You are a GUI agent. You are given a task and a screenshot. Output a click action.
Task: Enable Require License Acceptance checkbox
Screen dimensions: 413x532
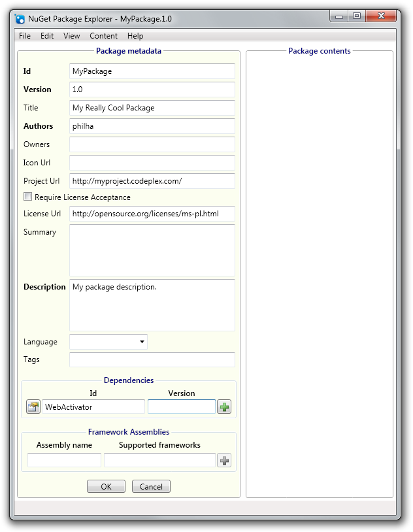[x=28, y=197]
